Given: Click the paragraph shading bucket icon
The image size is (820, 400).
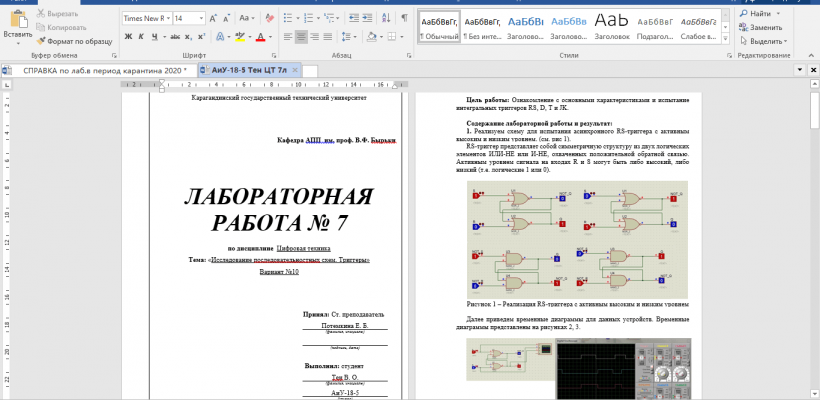Looking at the screenshot, I should (x=372, y=37).
